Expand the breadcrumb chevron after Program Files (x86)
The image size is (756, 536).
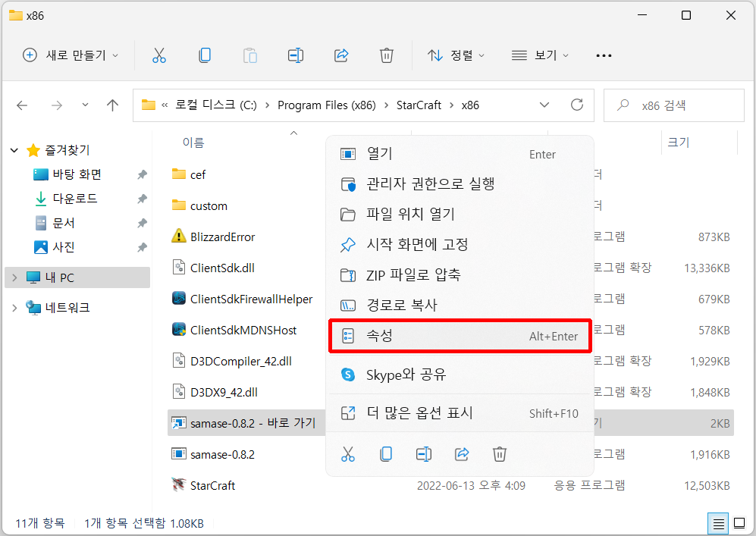click(386, 105)
